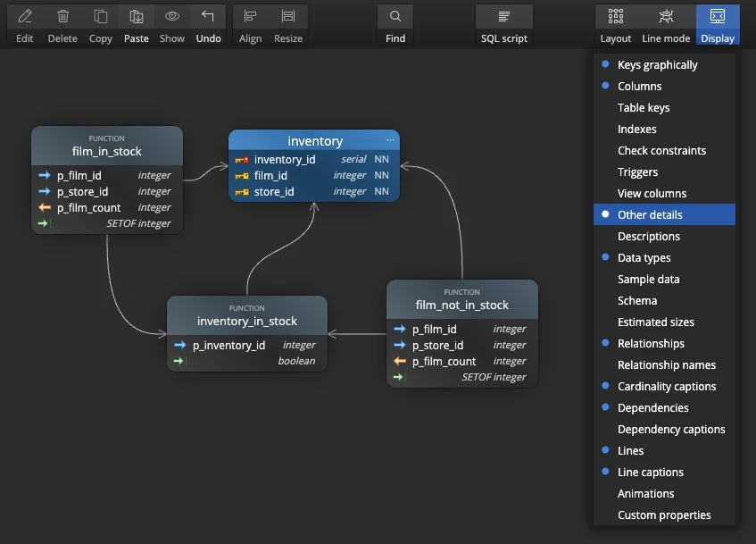The image size is (756, 544).
Task: Click the boolean return type text
Action: point(296,361)
